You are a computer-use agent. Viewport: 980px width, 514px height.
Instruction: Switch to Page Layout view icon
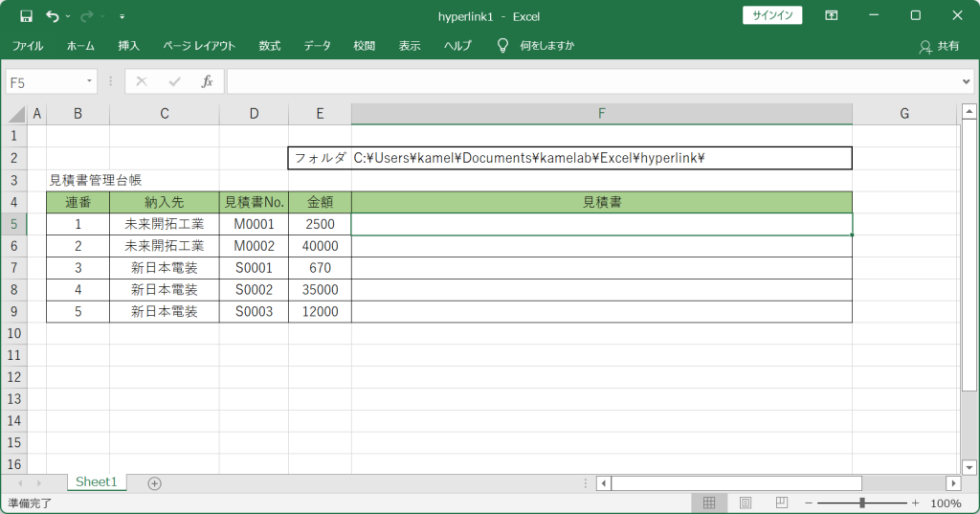745,503
